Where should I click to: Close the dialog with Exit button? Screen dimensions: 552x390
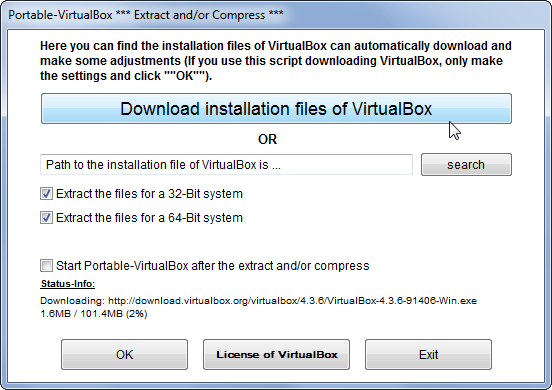pyautogui.click(x=428, y=354)
